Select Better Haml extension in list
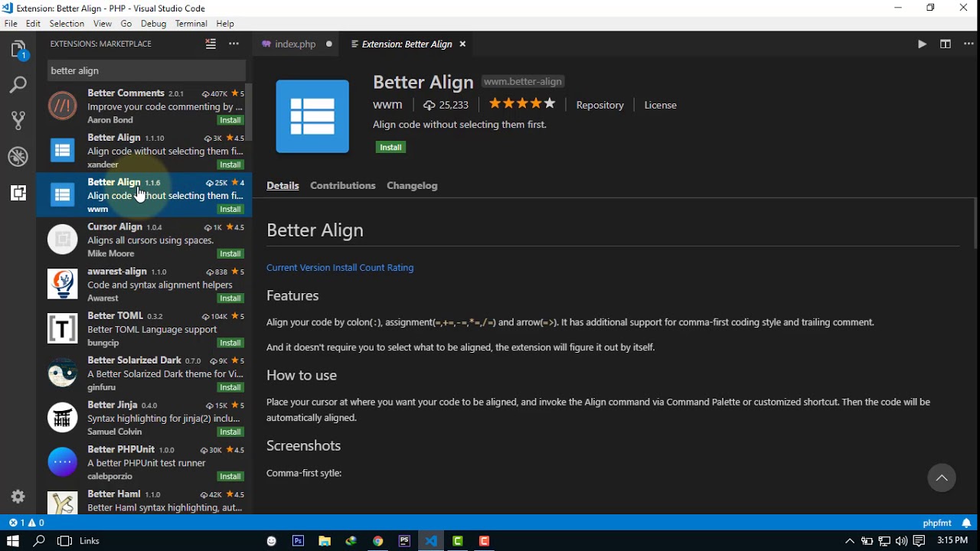This screenshot has width=980, height=551. [x=144, y=501]
